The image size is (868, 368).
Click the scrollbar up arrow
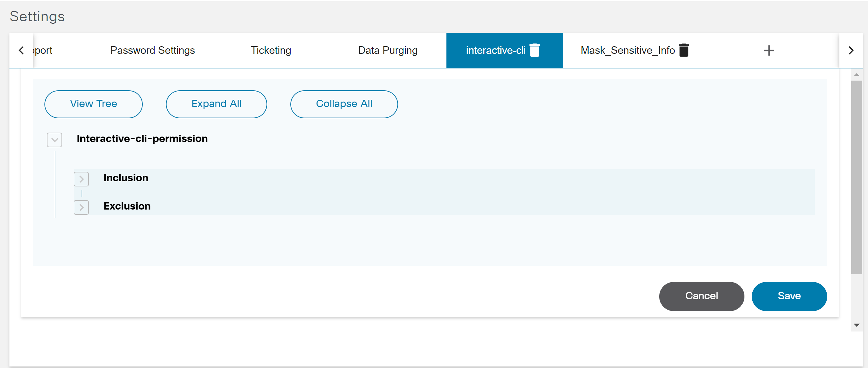[856, 75]
